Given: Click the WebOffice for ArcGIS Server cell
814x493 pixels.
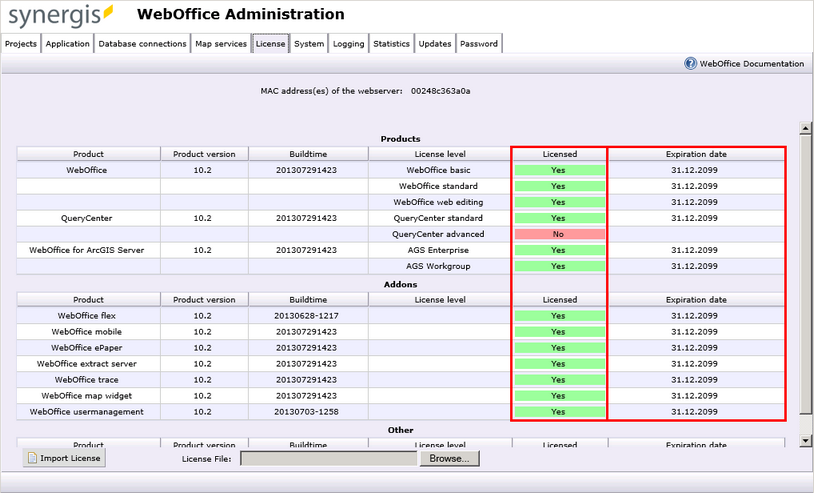Looking at the screenshot, I should coord(87,250).
